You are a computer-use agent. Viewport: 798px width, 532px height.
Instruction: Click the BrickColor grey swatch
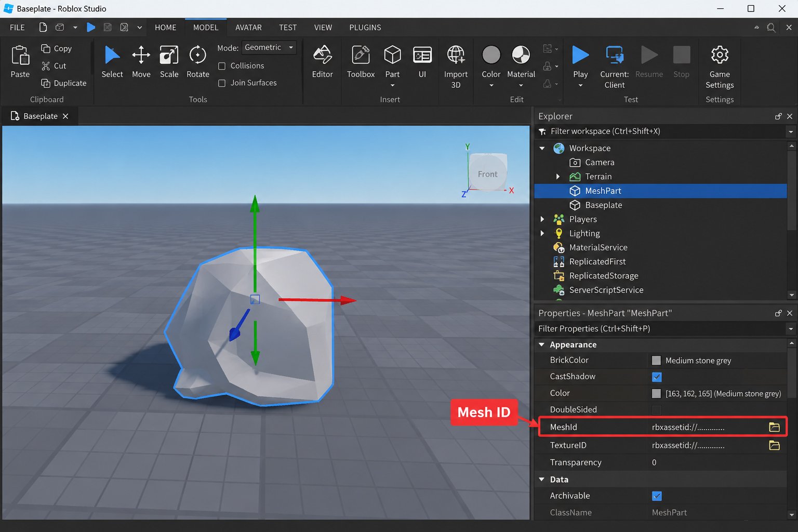point(656,360)
